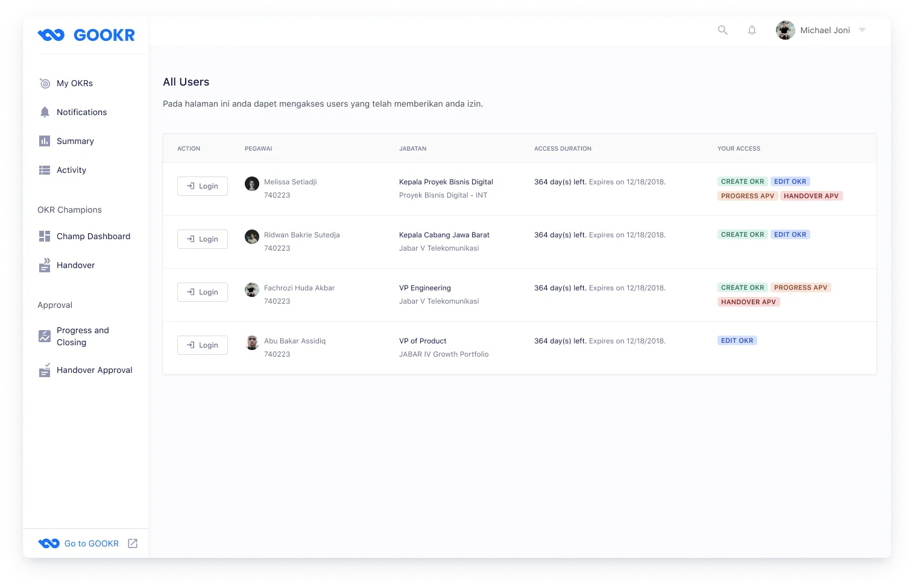The image size is (914, 588).
Task: Open the Handover Approval icon
Action: coord(45,370)
